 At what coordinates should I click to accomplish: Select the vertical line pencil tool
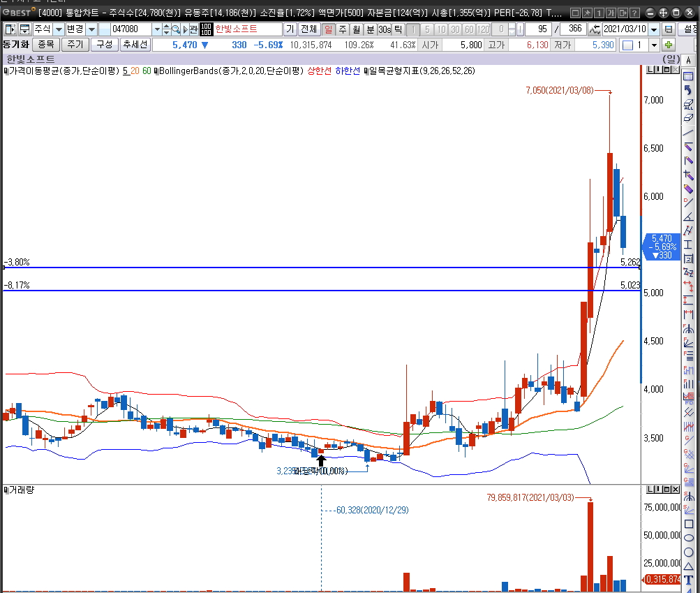coord(688,161)
